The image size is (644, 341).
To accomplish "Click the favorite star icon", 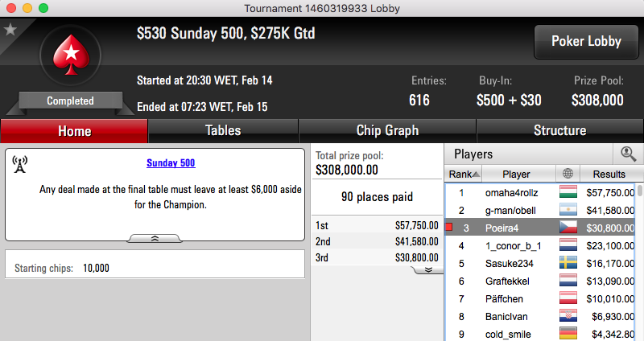I will 10,30.
